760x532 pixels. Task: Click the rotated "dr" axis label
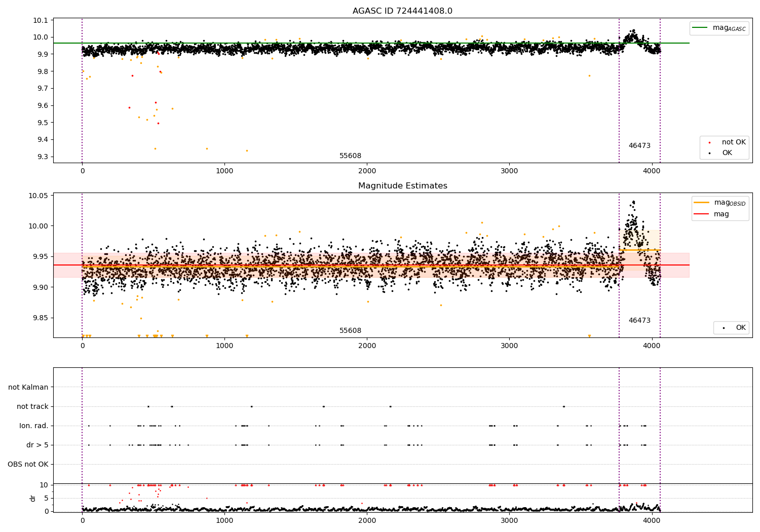pyautogui.click(x=33, y=498)
